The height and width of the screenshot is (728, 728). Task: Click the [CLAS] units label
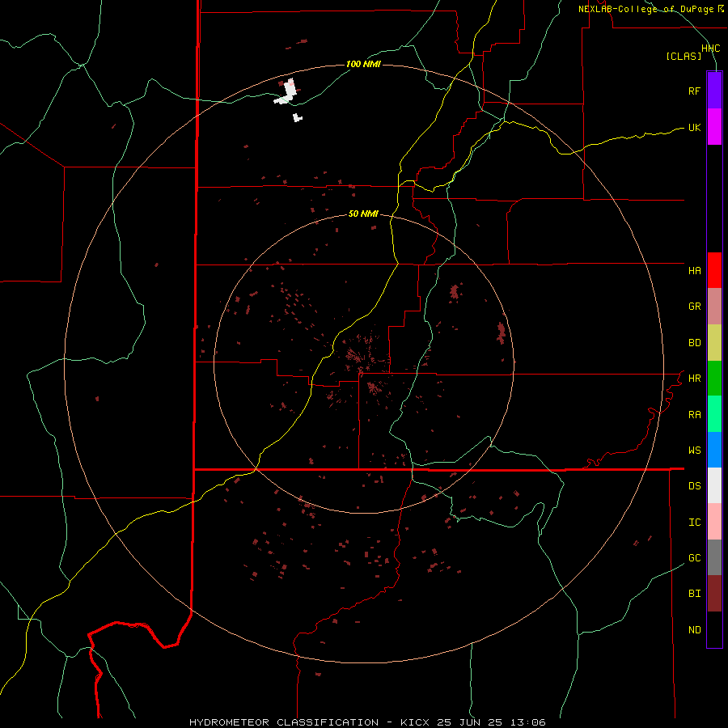(x=684, y=57)
